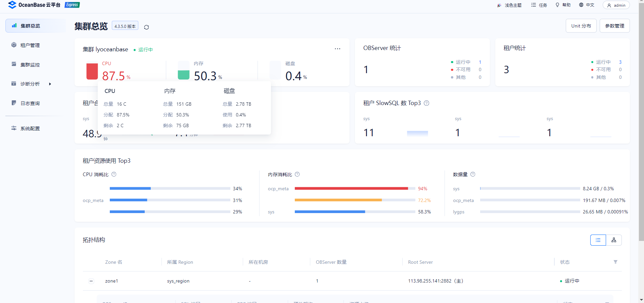644x303 pixels.
Task: Click Root Server 113.98.255.141:2882 cell
Action: (x=435, y=281)
